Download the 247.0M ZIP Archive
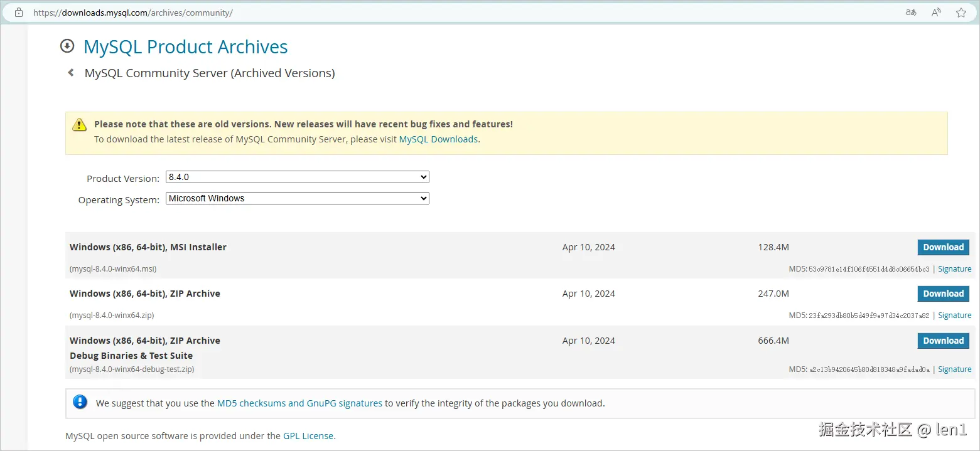Viewport: 980px width, 451px height. coord(943,294)
